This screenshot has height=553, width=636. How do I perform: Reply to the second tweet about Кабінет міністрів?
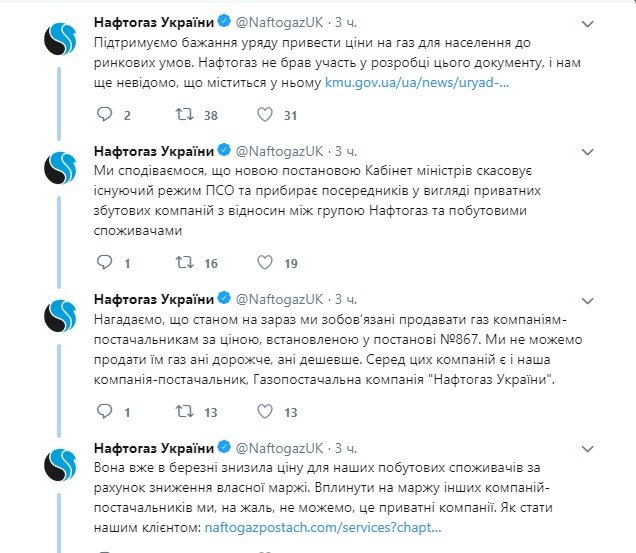click(105, 264)
